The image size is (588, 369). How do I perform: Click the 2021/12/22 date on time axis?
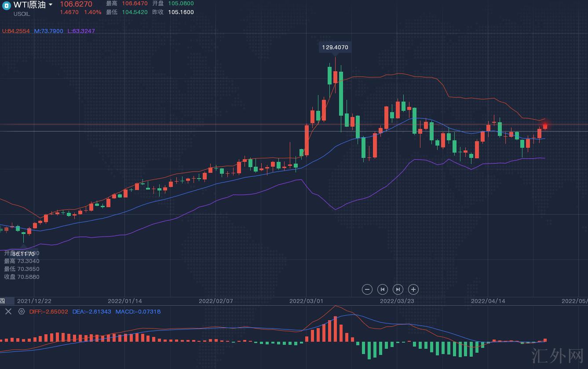click(x=34, y=301)
